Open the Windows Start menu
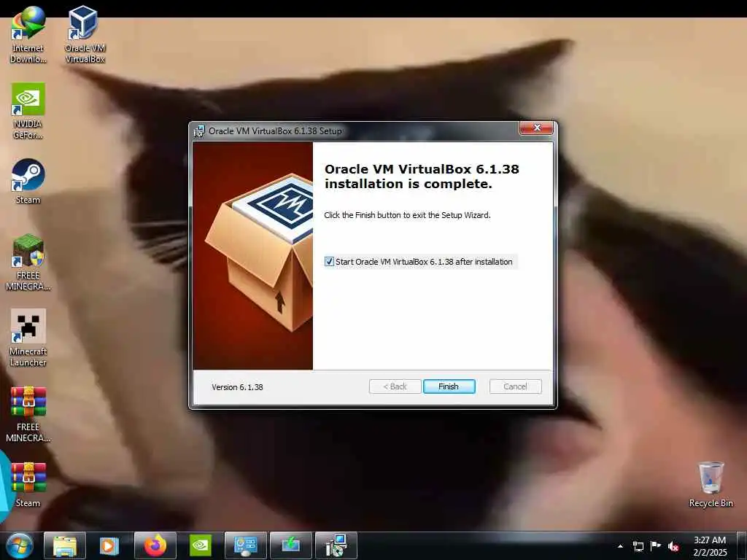747x560 pixels. pyautogui.click(x=20, y=545)
